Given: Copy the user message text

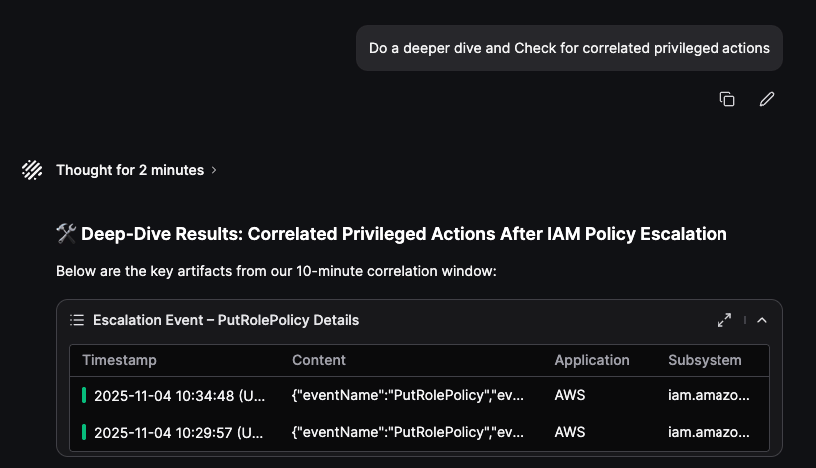Looking at the screenshot, I should point(727,99).
